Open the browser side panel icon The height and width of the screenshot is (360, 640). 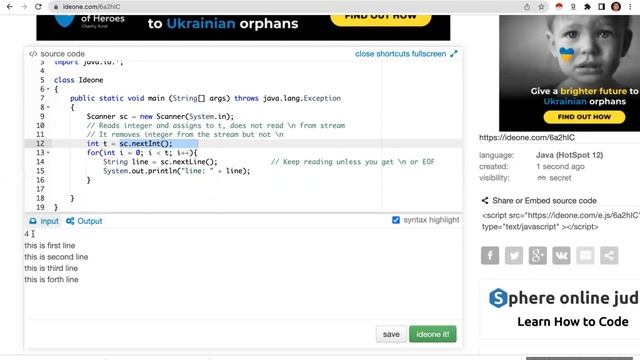coord(601,7)
